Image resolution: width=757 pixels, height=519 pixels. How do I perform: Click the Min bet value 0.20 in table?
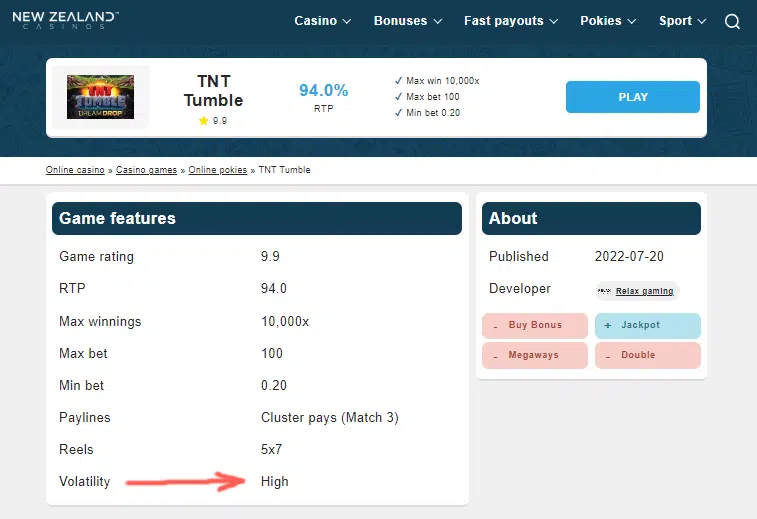click(274, 385)
